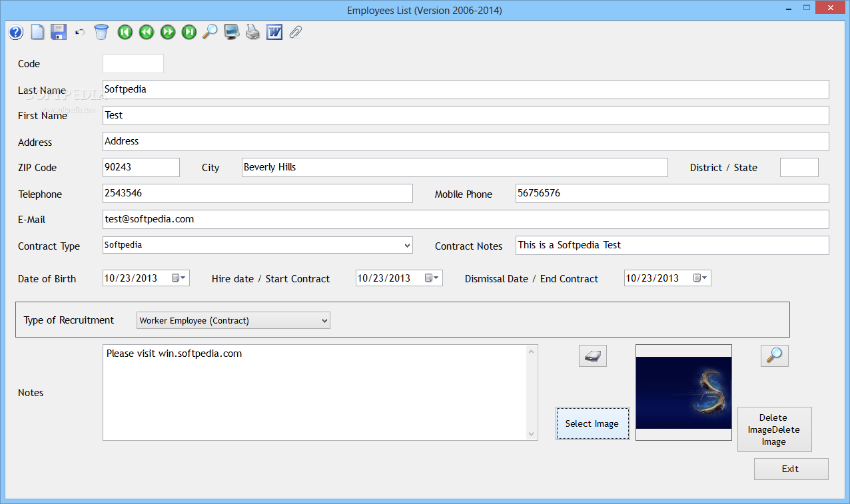Expand the Type of Recruitment dropdown

[324, 320]
